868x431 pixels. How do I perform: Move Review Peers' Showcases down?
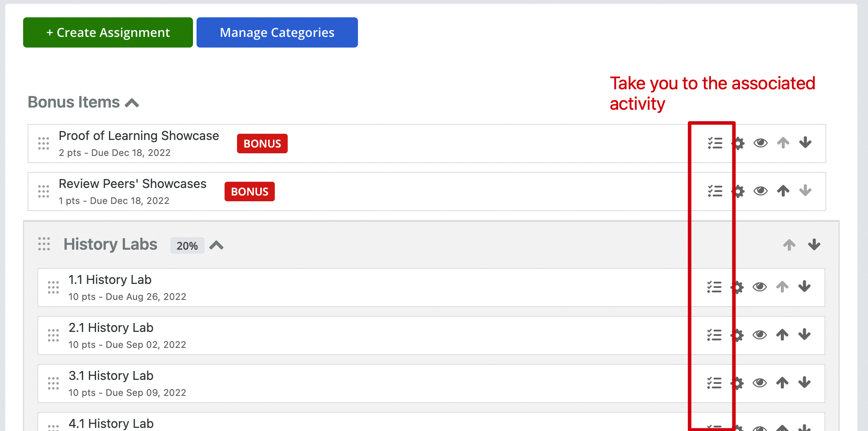(x=805, y=191)
